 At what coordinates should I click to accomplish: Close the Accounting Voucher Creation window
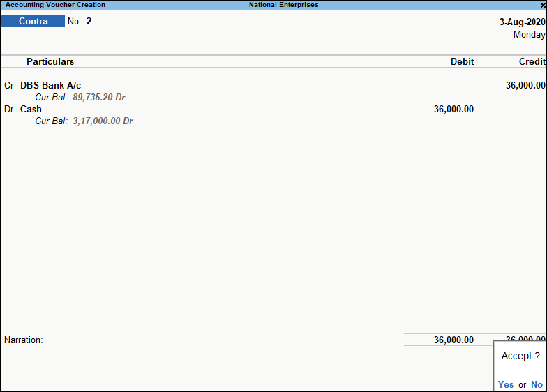[x=543, y=5]
